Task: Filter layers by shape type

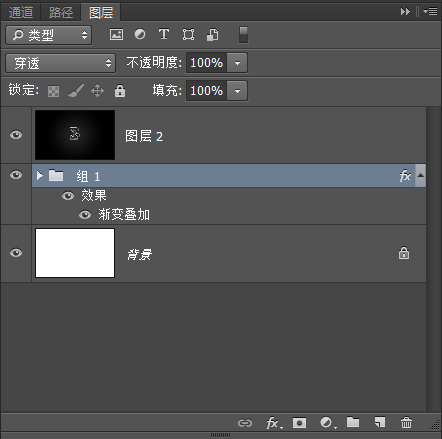Action: click(x=188, y=34)
